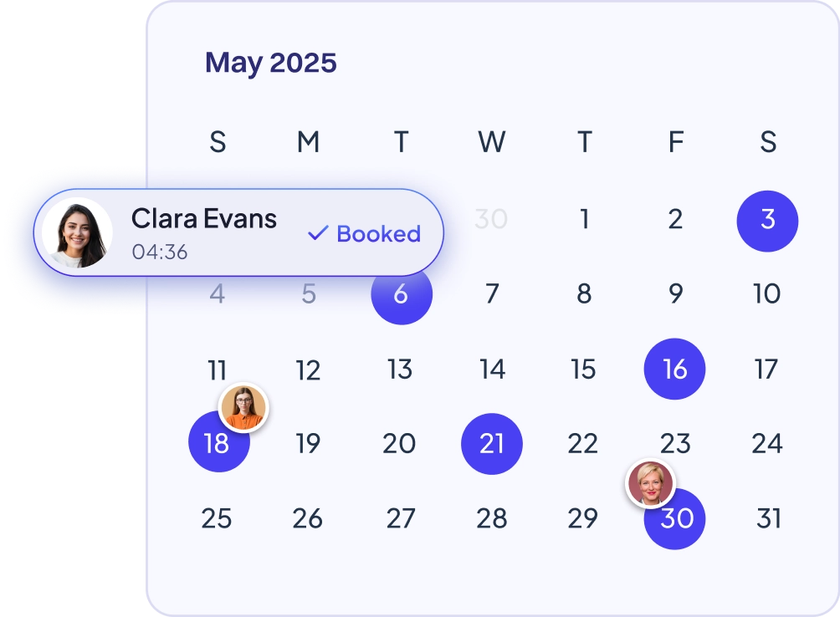Select date May 14

click(492, 370)
